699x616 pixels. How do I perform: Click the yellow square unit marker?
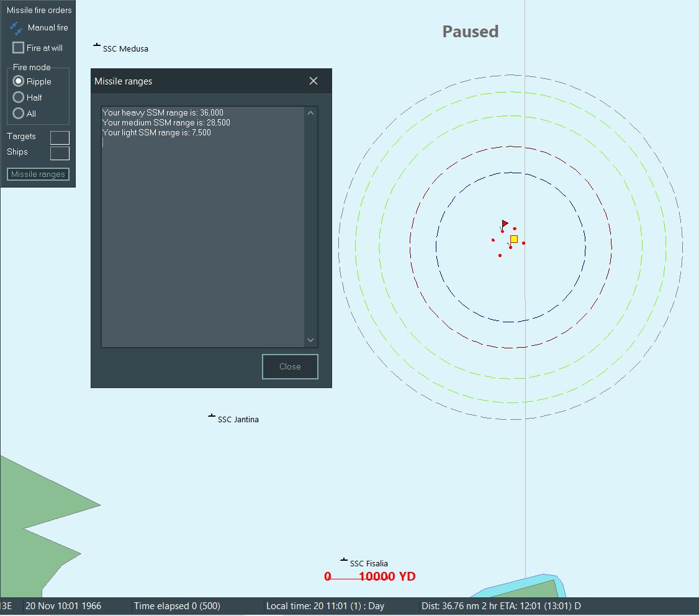click(514, 239)
